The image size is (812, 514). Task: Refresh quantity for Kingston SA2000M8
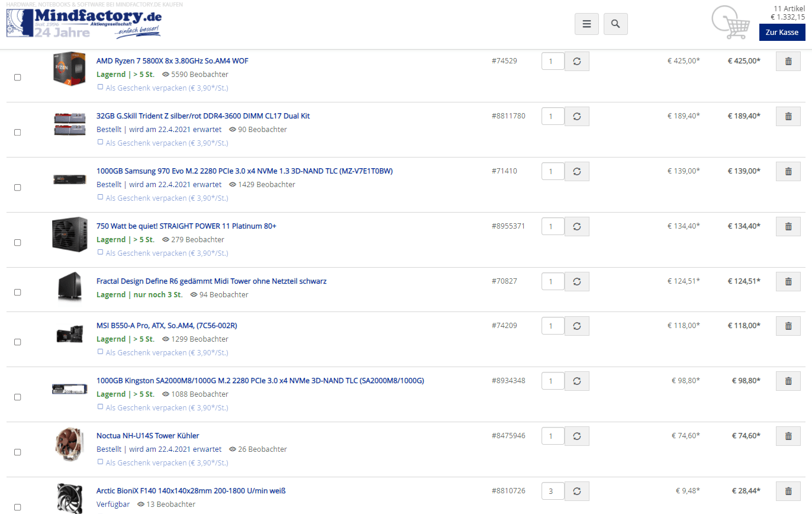coord(577,381)
